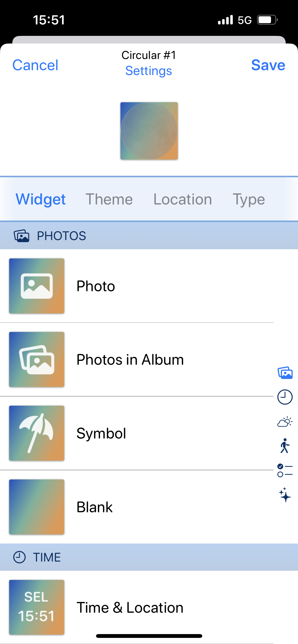
Task: Jump to sparkles section in side index
Action: pyautogui.click(x=285, y=495)
